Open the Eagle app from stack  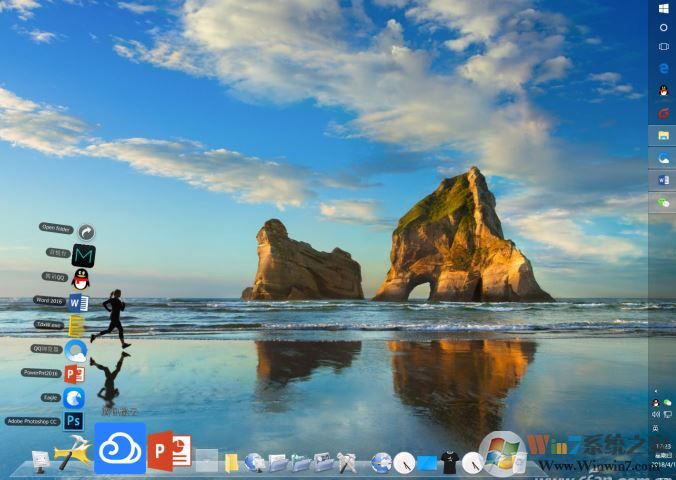74,398
